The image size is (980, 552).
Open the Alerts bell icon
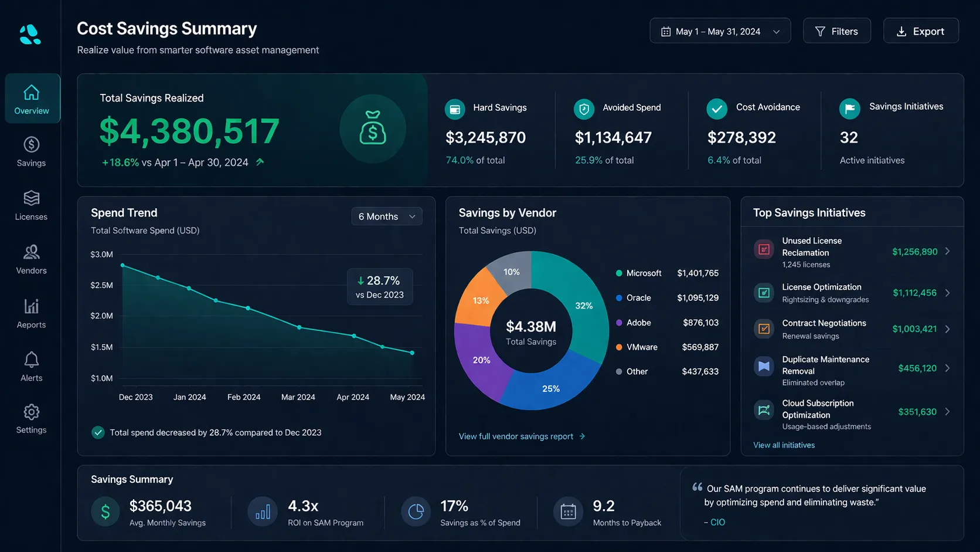32,360
